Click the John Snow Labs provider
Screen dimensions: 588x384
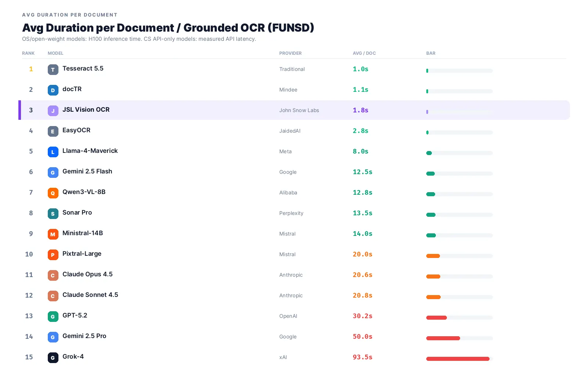299,111
